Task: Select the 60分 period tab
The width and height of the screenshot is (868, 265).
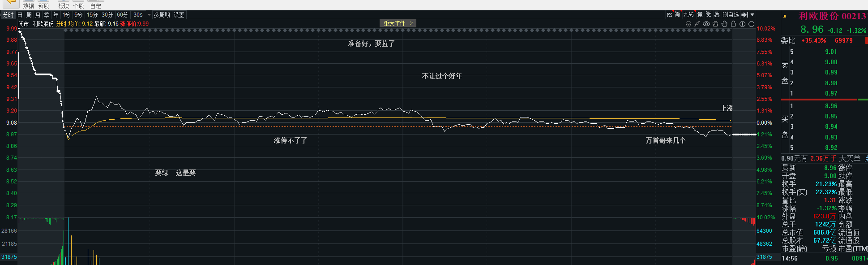Action: coord(122,15)
